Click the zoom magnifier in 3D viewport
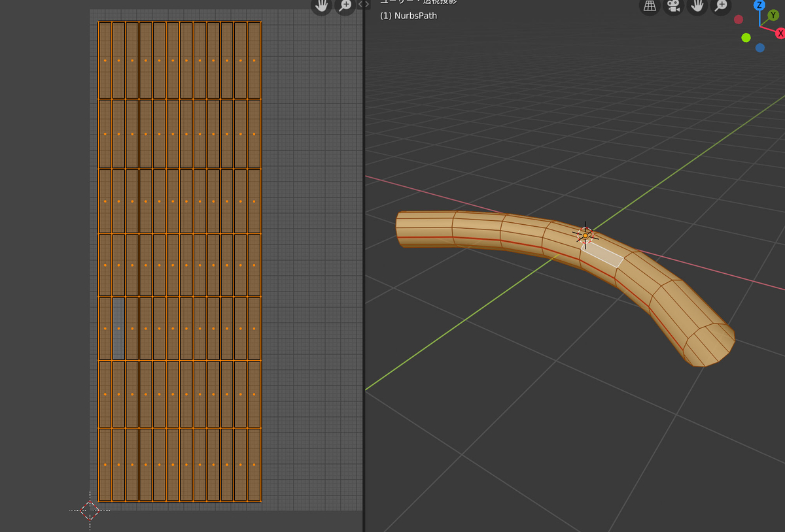This screenshot has width=785, height=532. (721, 6)
